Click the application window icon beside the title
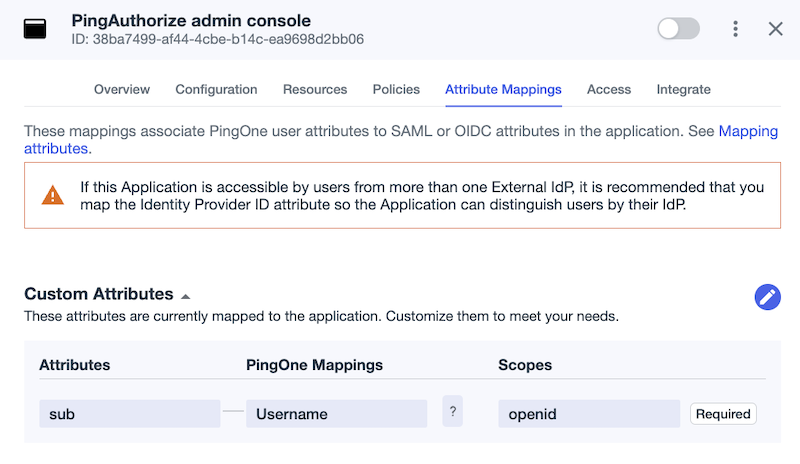Screen dimensions: 800x464 (35, 29)
